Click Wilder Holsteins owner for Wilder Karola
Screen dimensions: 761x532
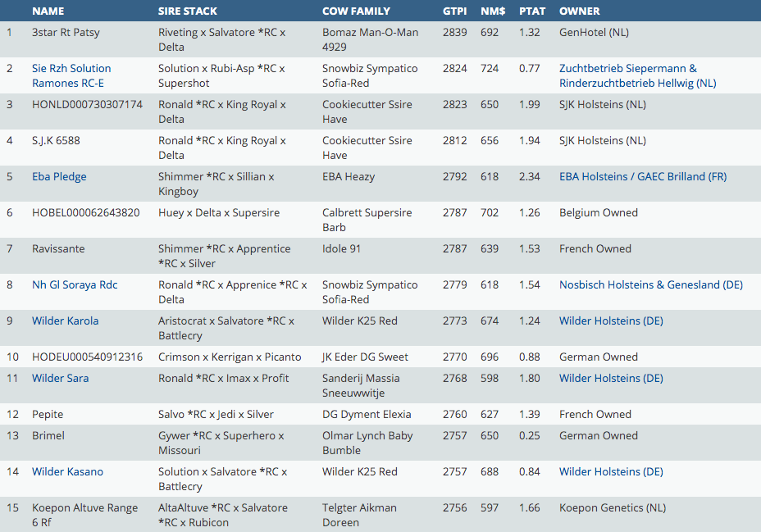coord(611,321)
